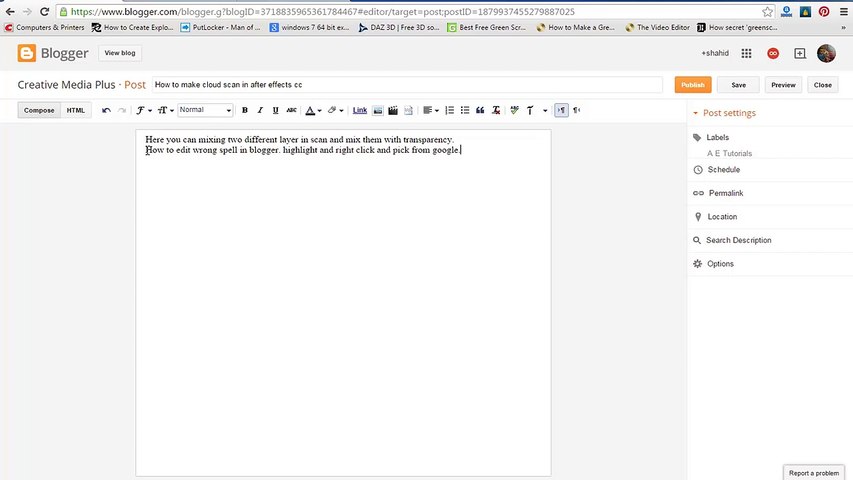Open the DAZ 3D bookmark
Viewport: 853px width, 480px height.
(x=399, y=27)
